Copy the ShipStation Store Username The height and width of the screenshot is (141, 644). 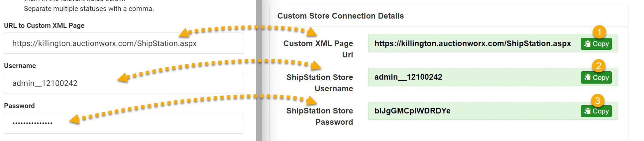pyautogui.click(x=596, y=78)
